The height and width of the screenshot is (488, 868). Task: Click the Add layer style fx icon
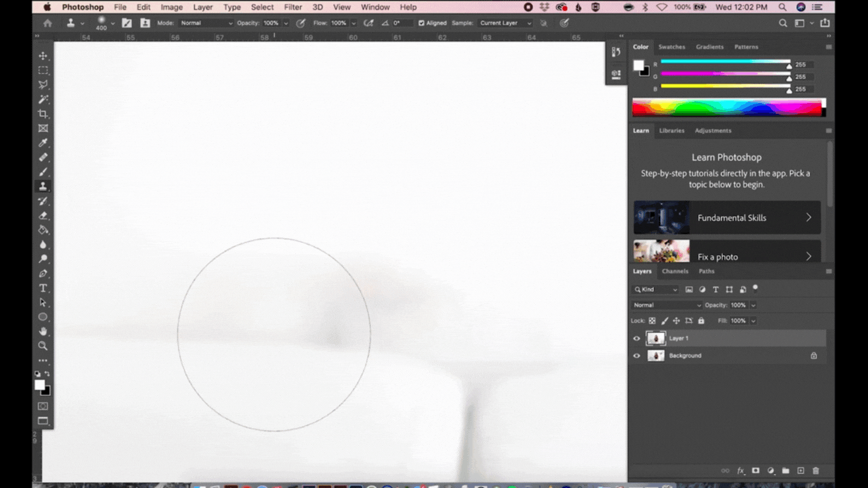(x=739, y=471)
